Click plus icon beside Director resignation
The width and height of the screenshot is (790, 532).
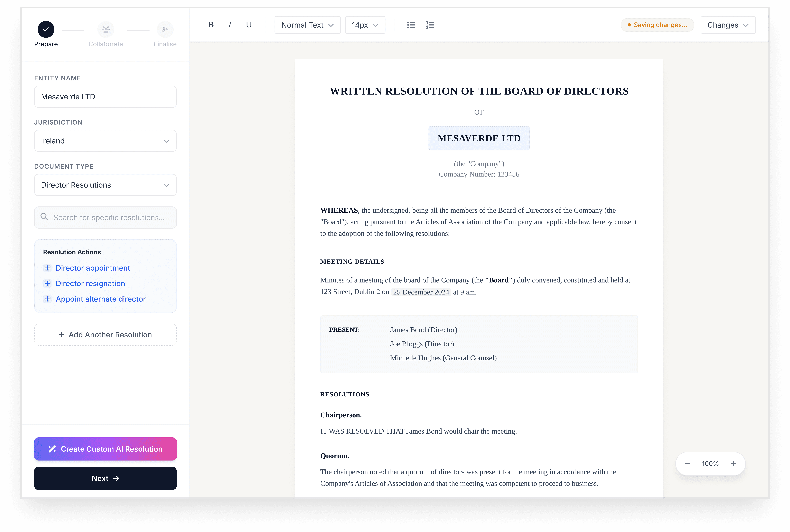(x=47, y=283)
